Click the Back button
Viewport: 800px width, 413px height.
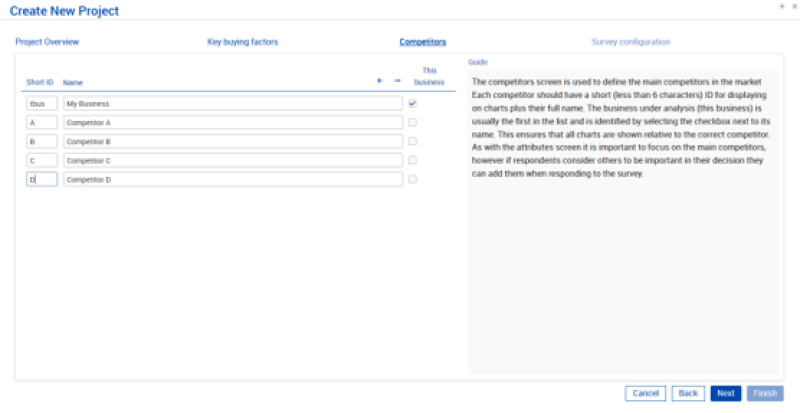click(x=688, y=393)
